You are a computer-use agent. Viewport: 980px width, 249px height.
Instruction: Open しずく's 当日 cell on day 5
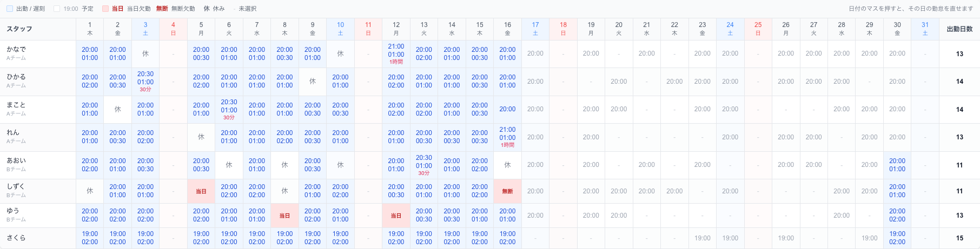[x=201, y=191]
